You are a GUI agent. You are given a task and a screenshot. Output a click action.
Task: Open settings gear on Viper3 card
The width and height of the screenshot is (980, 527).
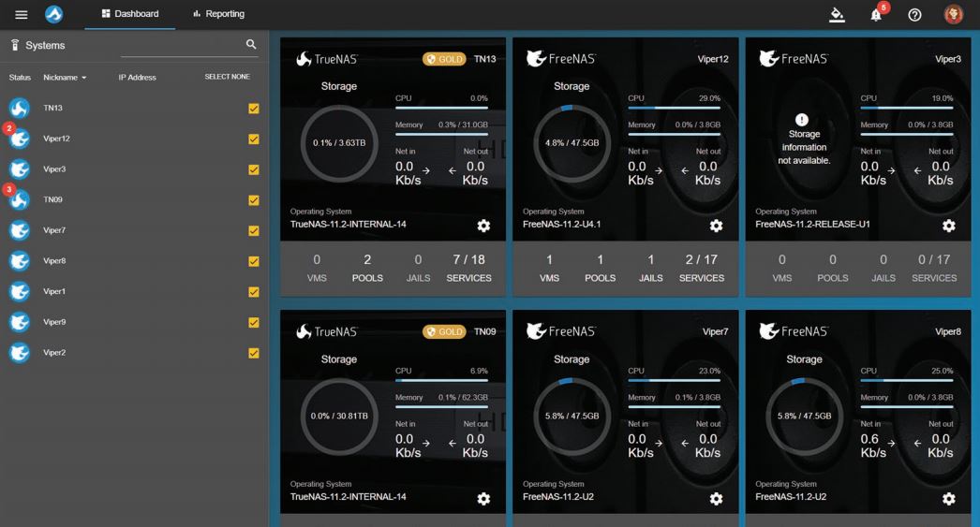[x=949, y=226]
